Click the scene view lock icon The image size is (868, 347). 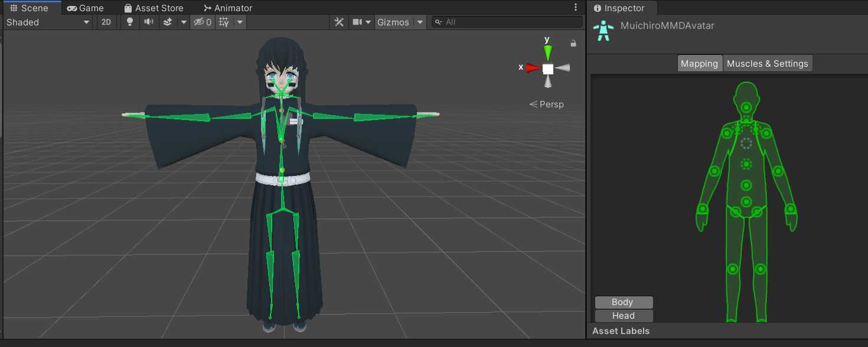click(x=573, y=43)
